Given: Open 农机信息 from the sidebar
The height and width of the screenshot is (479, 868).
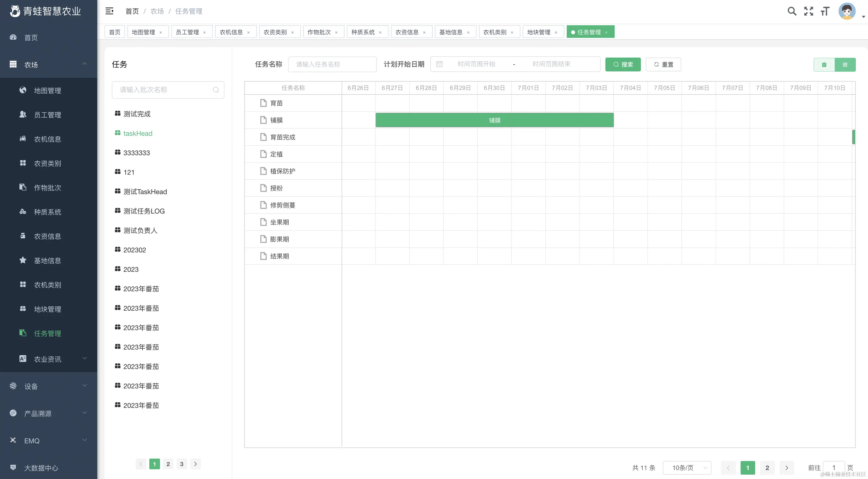Looking at the screenshot, I should point(48,139).
